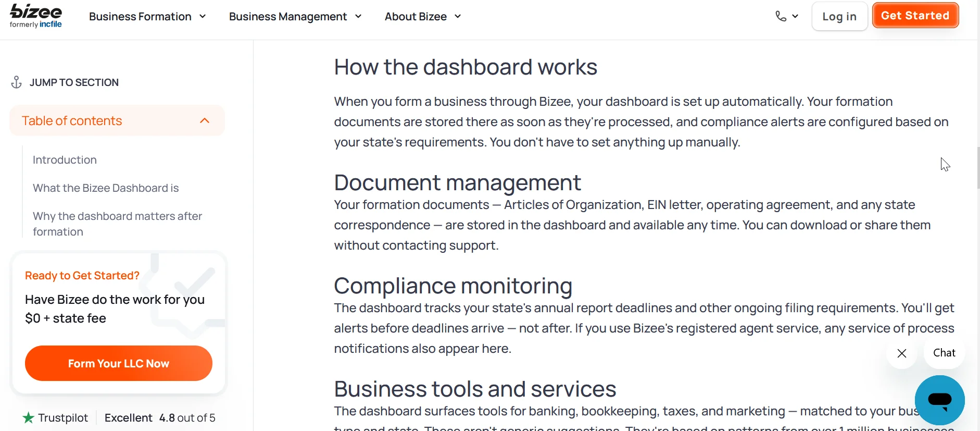Click the JUMP TO SECTION label

pyautogui.click(x=74, y=82)
